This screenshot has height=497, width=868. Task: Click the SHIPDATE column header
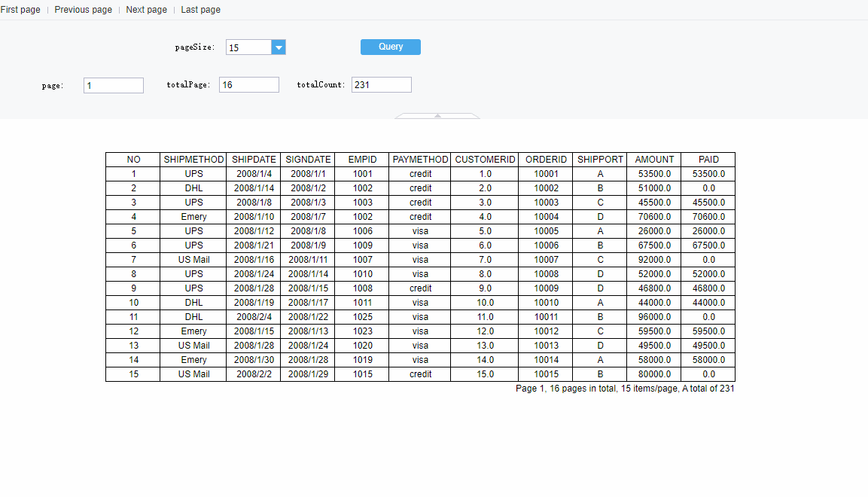(x=254, y=159)
